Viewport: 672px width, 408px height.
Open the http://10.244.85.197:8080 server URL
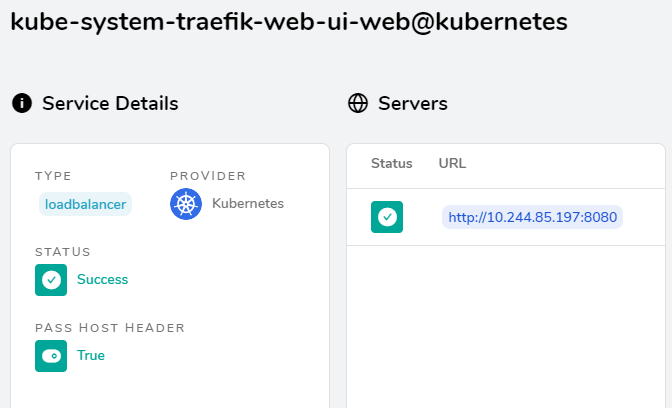[x=532, y=217]
